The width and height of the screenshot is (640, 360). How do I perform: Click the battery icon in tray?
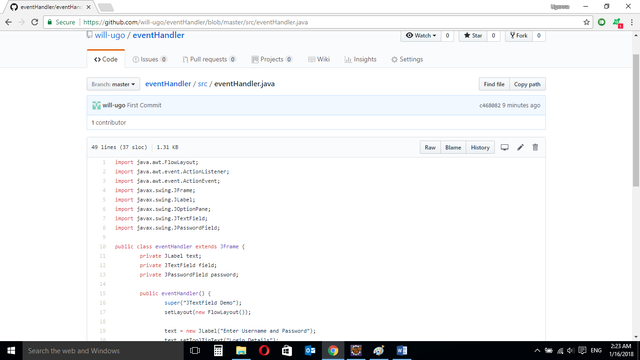tap(549, 351)
